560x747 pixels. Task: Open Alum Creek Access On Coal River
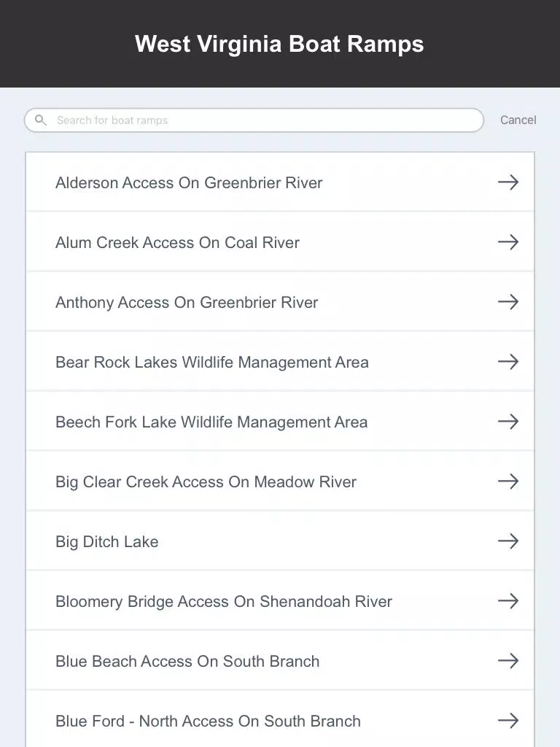point(280,242)
